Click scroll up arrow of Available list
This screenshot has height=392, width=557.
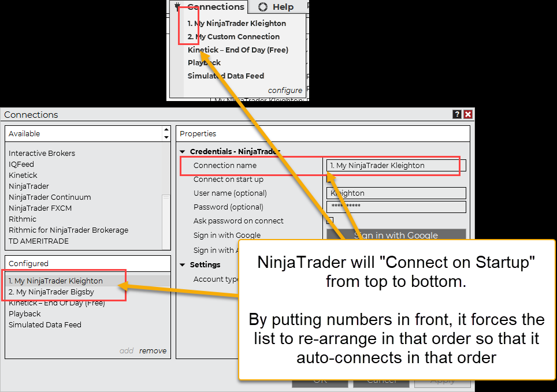(x=166, y=130)
